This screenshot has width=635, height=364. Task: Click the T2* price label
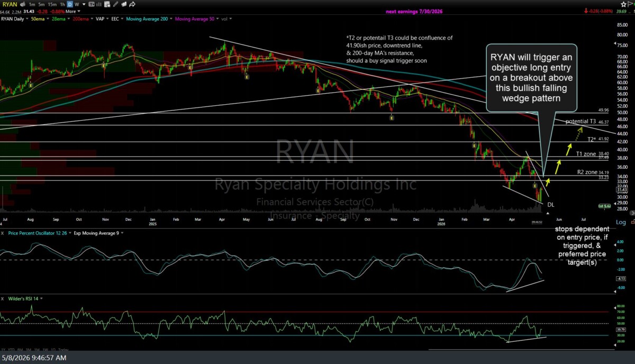click(592, 139)
